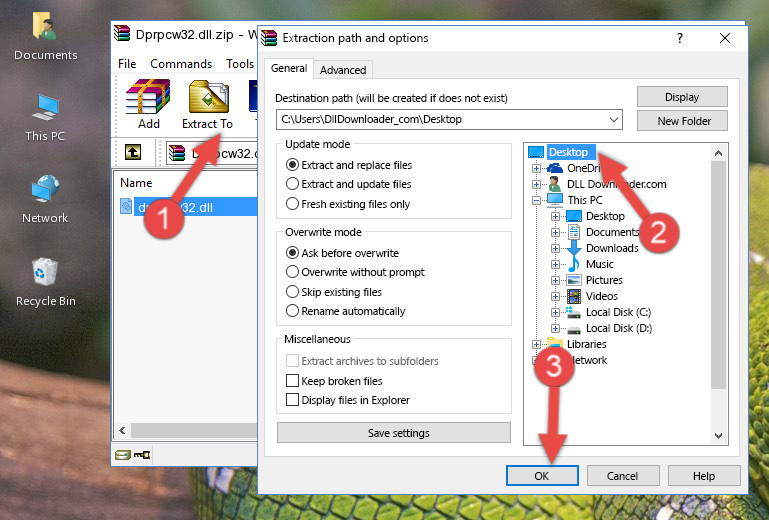Select Downloads in folder tree
Image resolution: width=769 pixels, height=520 pixels.
(612, 248)
